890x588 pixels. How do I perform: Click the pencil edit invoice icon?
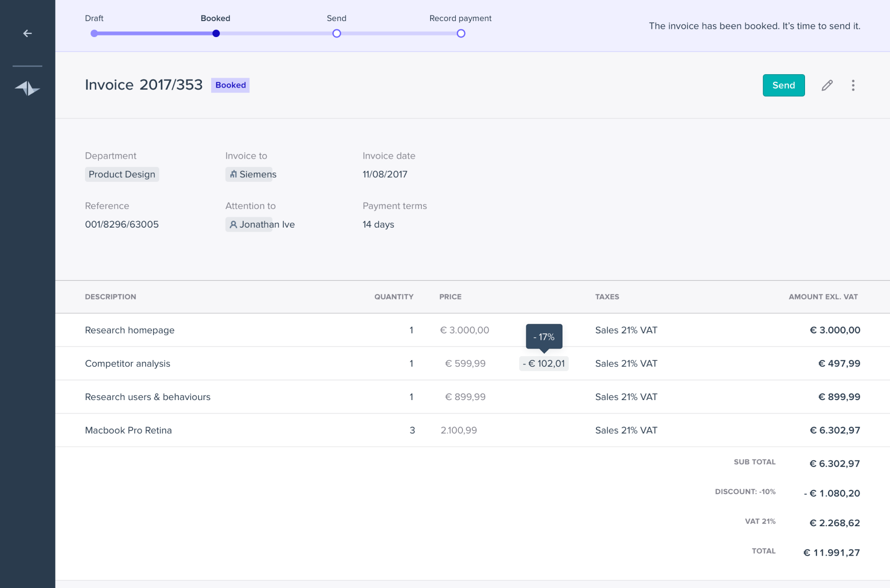point(827,85)
